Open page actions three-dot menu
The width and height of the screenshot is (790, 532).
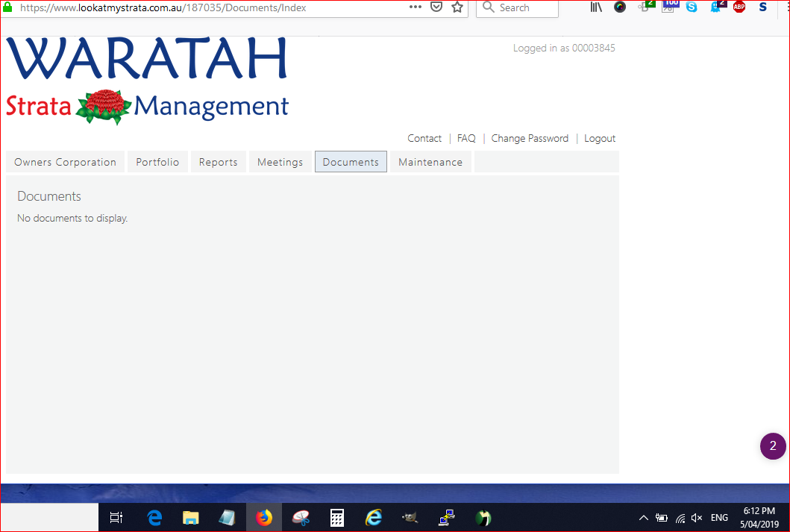coord(416,7)
